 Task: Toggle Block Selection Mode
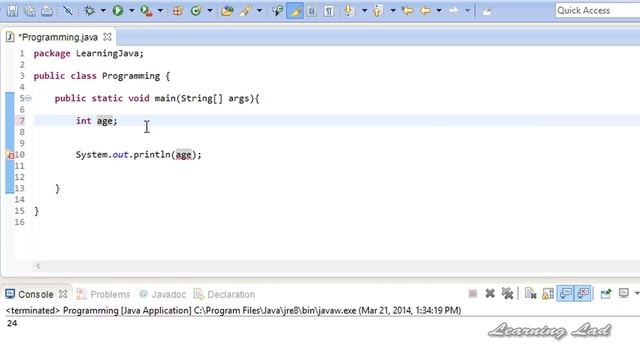[312, 11]
